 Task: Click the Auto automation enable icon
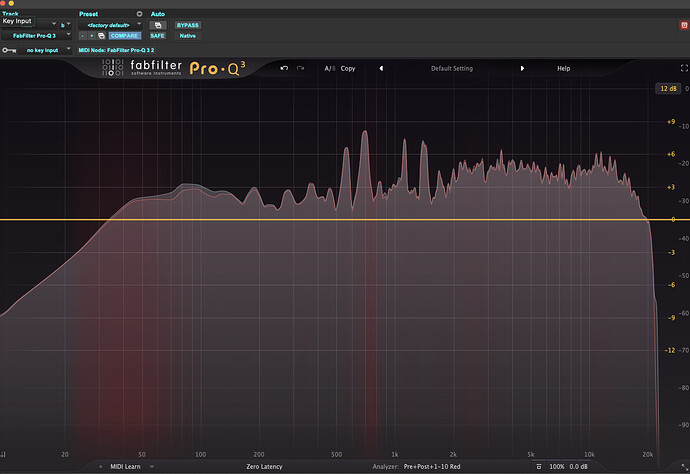point(158,25)
